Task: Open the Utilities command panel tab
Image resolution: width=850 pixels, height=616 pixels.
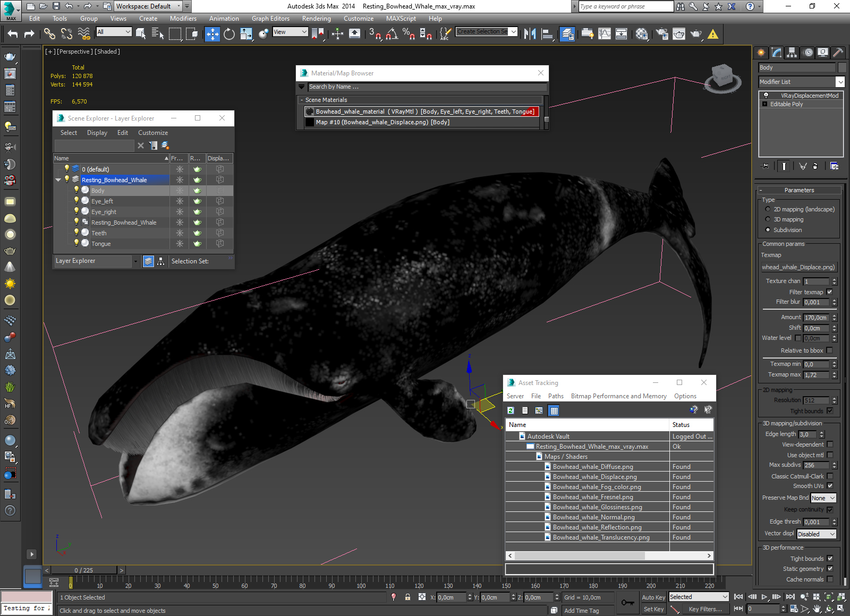Action: point(838,53)
